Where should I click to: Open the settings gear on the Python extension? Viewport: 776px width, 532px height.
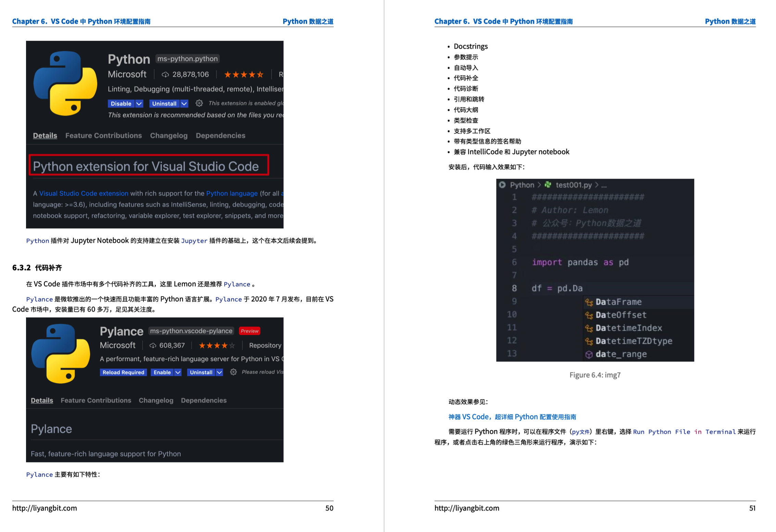[x=200, y=103]
